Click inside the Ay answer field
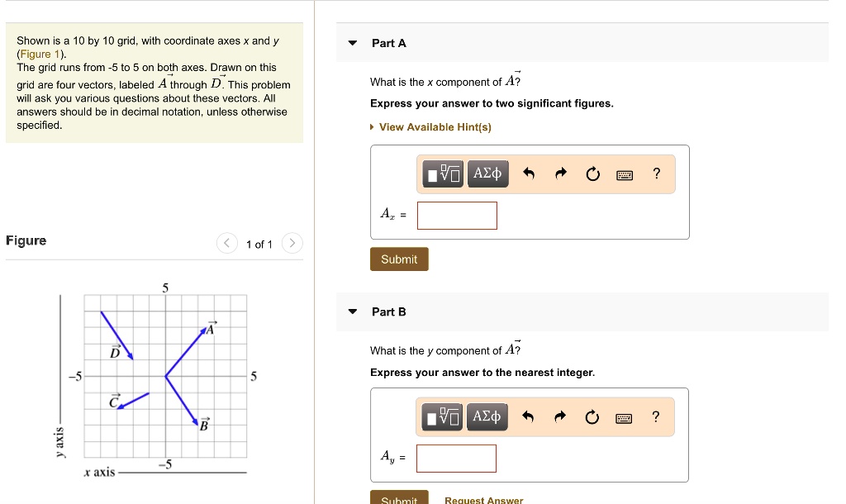This screenshot has width=846, height=504. [x=456, y=459]
